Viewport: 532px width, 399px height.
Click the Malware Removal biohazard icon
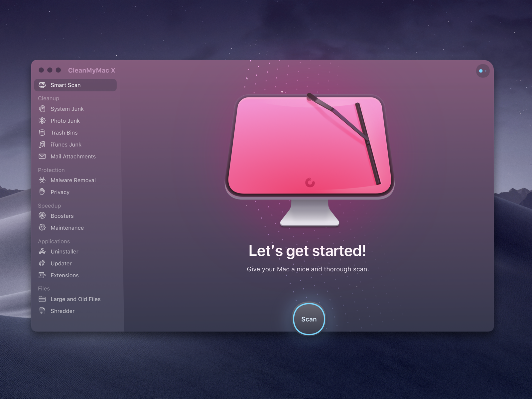point(42,180)
